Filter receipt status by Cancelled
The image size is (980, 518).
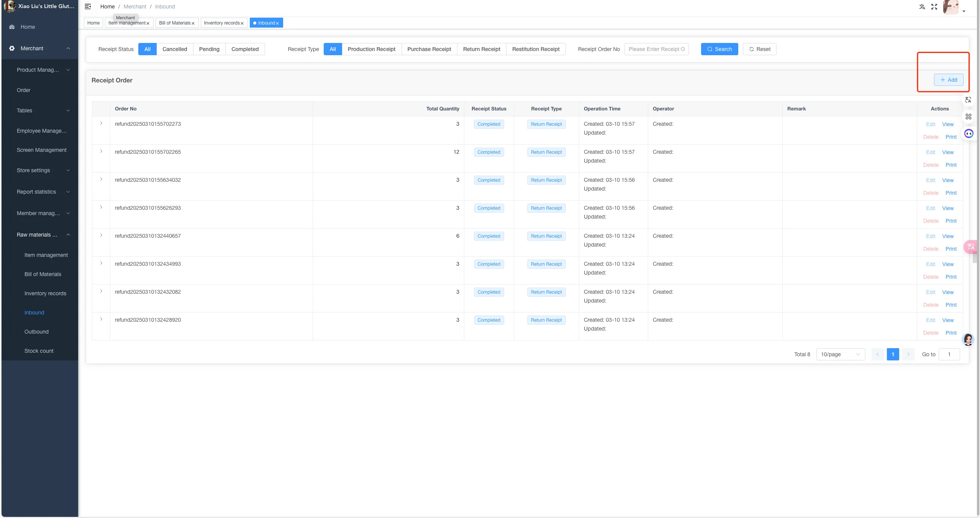[175, 49]
